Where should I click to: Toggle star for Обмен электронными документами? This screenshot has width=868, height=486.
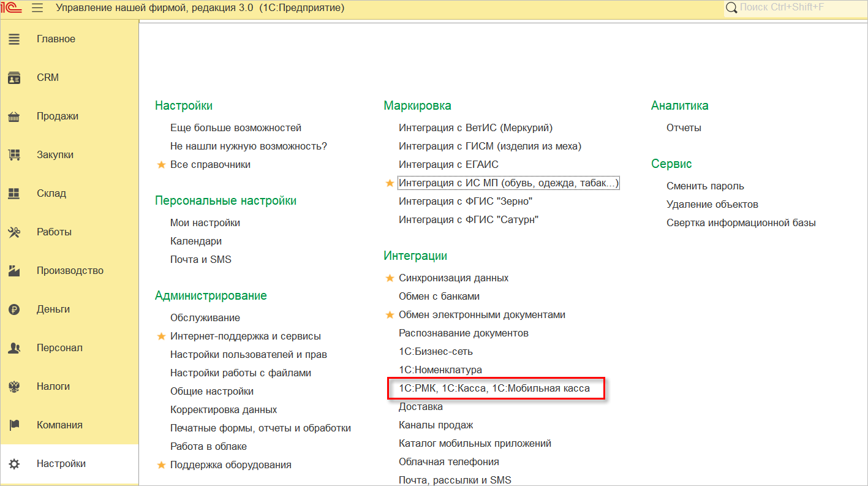click(x=390, y=314)
